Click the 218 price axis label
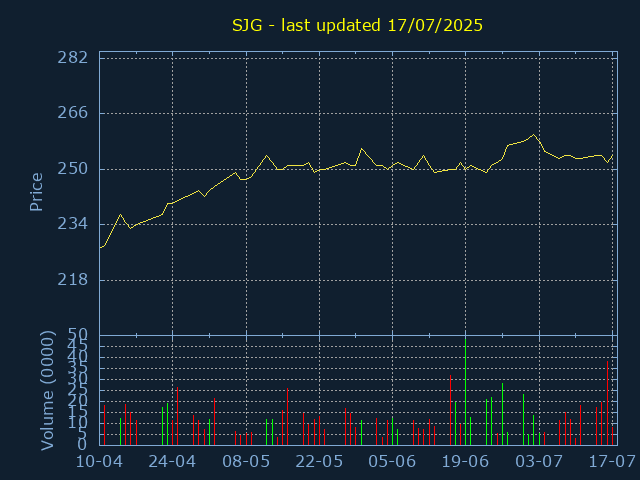Screen dimensions: 640x480 pyautogui.click(x=73, y=280)
